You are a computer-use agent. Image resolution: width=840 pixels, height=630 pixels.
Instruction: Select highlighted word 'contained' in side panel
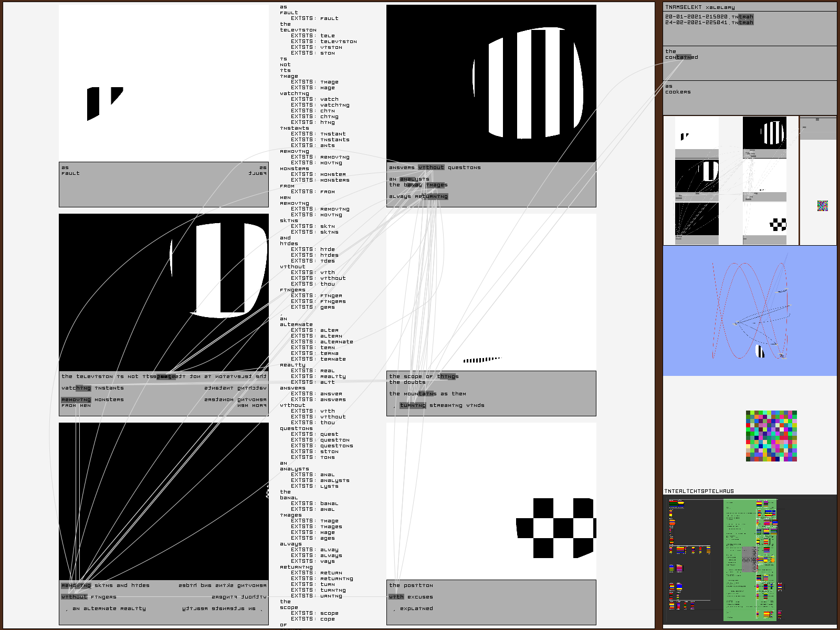click(681, 57)
